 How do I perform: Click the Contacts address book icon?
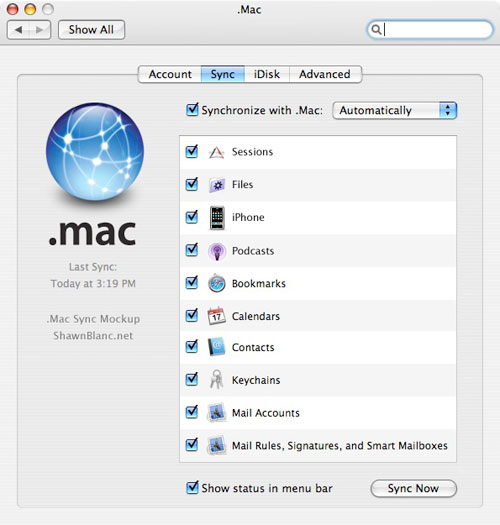216,347
